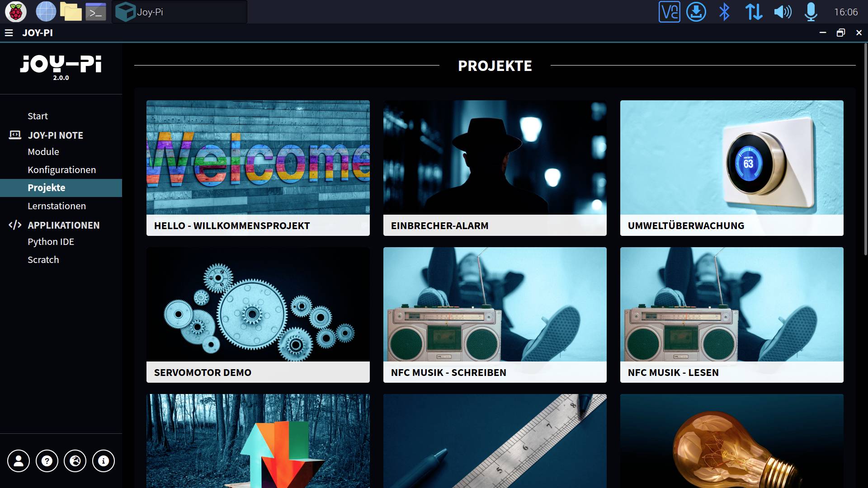
Task: Open the terminal from taskbar
Action: 95,12
